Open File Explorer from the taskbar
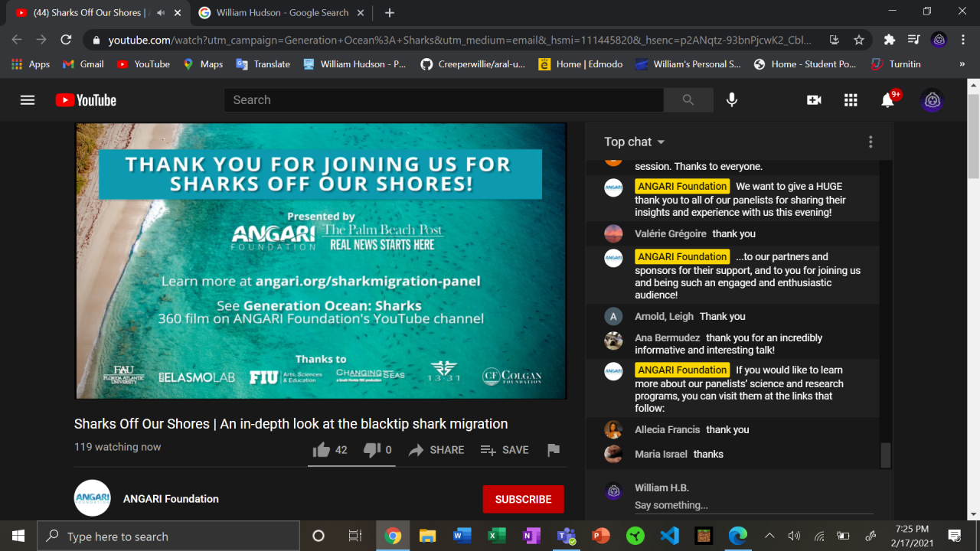The height and width of the screenshot is (551, 980). coord(427,536)
